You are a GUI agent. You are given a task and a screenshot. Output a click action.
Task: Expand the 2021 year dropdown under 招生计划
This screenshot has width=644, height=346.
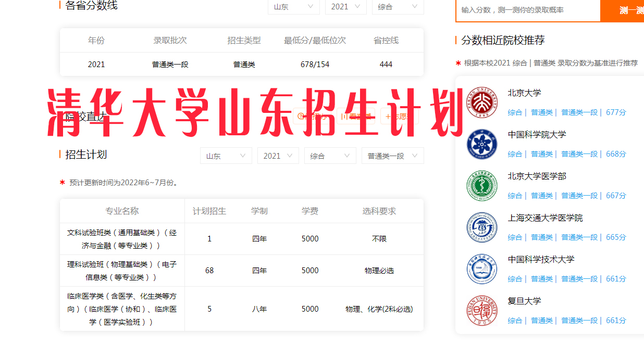[x=278, y=155]
